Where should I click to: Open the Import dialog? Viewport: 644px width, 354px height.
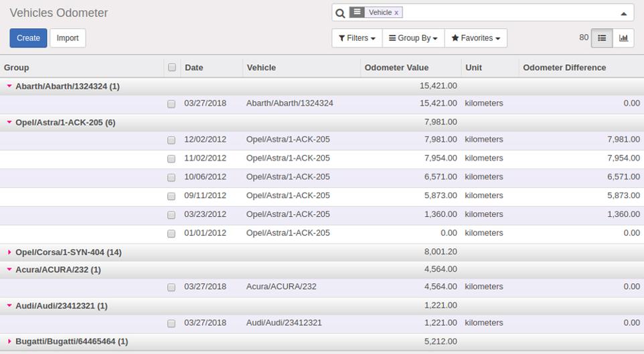tap(68, 38)
